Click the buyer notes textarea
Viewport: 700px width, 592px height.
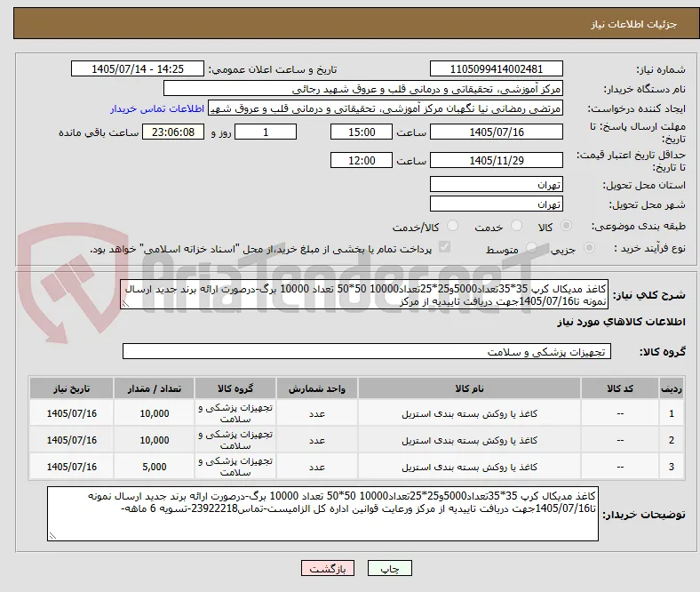pyautogui.click(x=322, y=514)
